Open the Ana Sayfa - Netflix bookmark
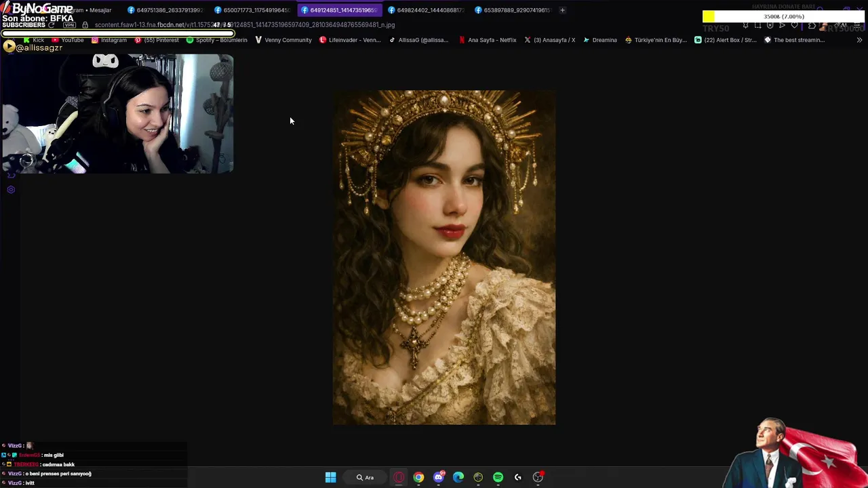The width and height of the screenshot is (868, 488). [488, 40]
